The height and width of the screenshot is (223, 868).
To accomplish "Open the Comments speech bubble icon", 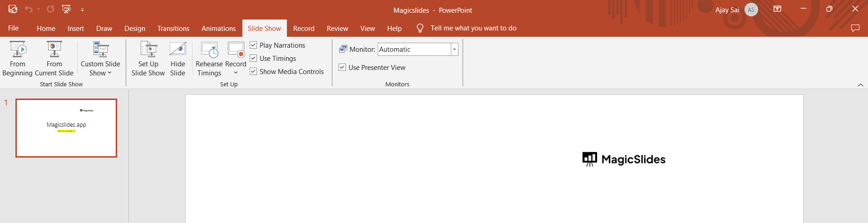I will click(x=855, y=28).
